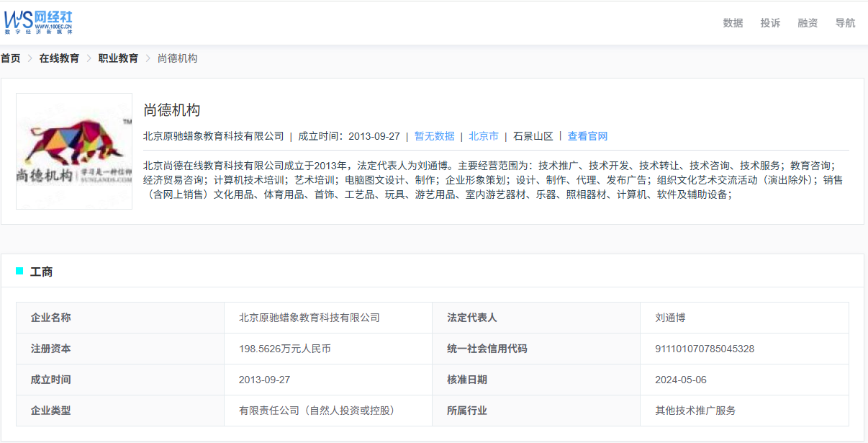
Task: Click the 统一社会信用代码 label
Action: coord(487,349)
